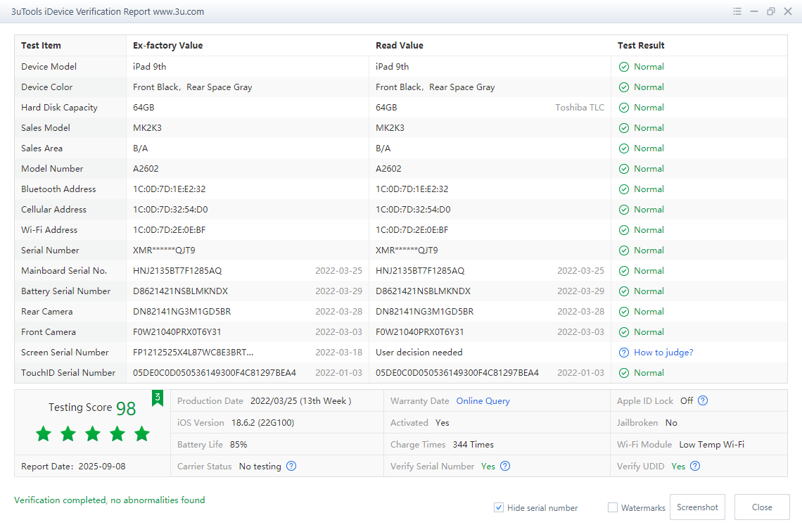Click help icon next to Apple ID Lock
This screenshot has width=802, height=532.
pos(702,401)
